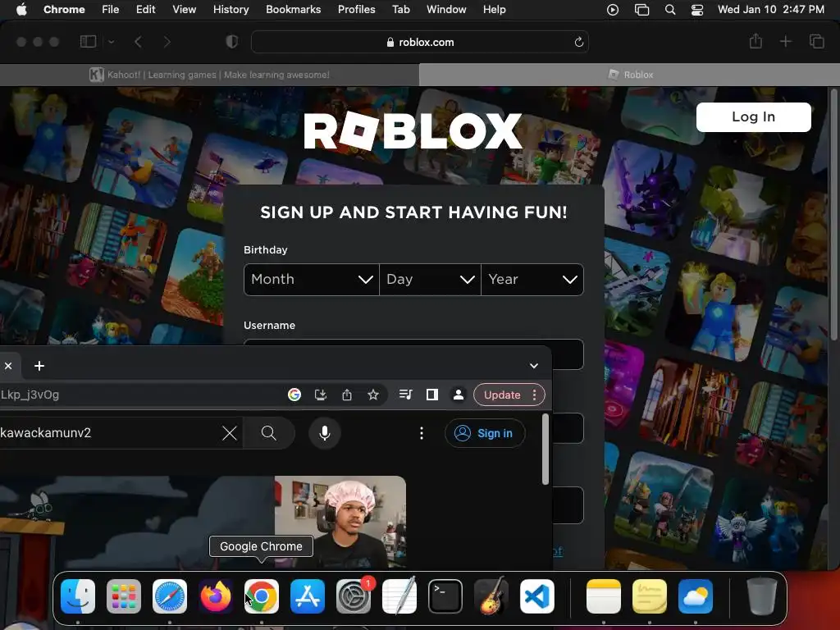Open new Chrome tab with plus
This screenshot has width=840, height=630.
point(39,366)
